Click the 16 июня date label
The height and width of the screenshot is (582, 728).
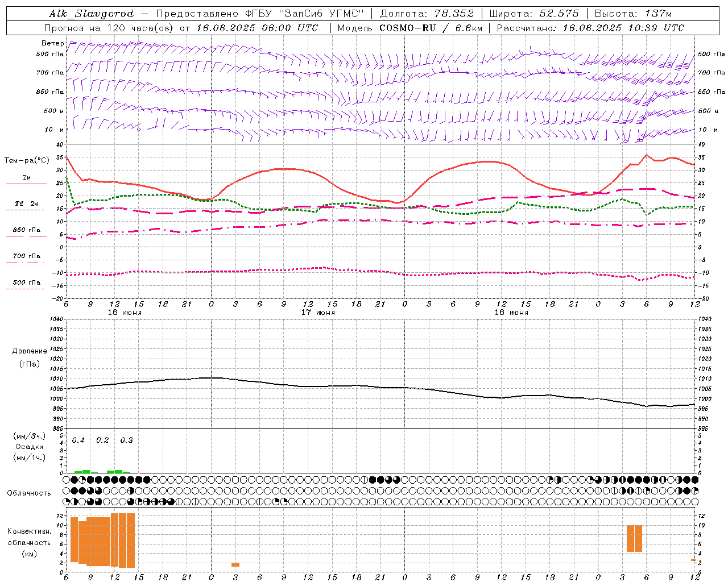coord(125,313)
